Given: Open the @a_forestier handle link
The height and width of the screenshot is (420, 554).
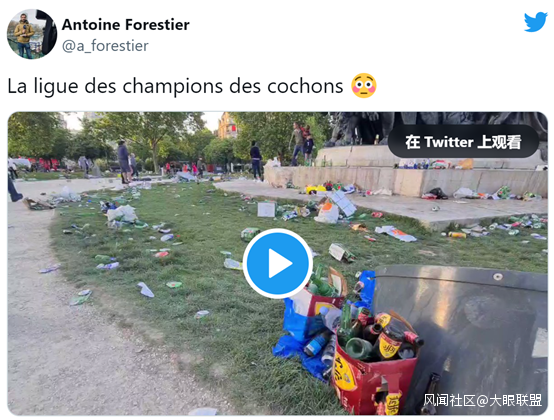Looking at the screenshot, I should pyautogui.click(x=105, y=46).
